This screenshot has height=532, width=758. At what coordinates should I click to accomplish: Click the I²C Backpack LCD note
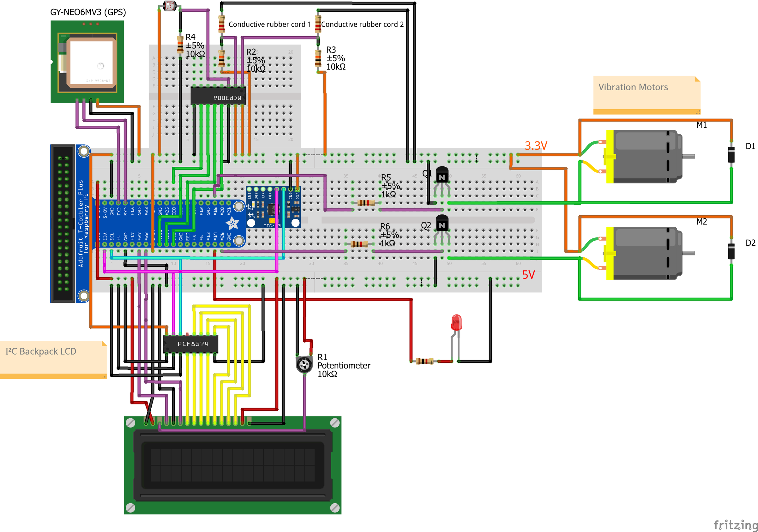pyautogui.click(x=53, y=360)
